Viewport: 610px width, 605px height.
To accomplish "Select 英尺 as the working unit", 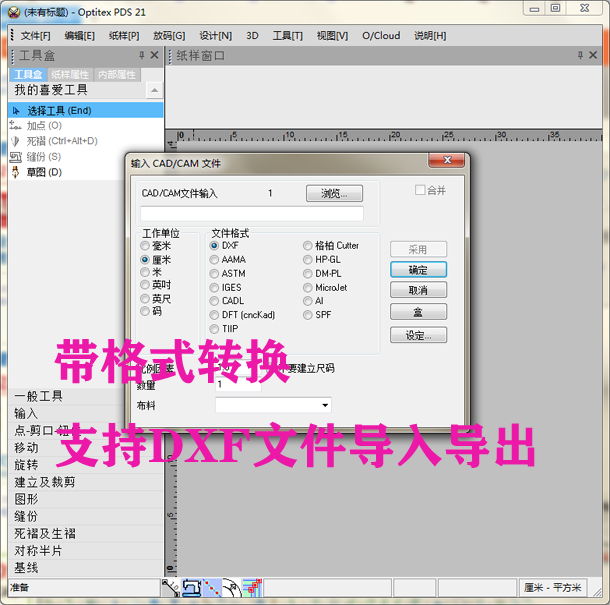I will 156,298.
